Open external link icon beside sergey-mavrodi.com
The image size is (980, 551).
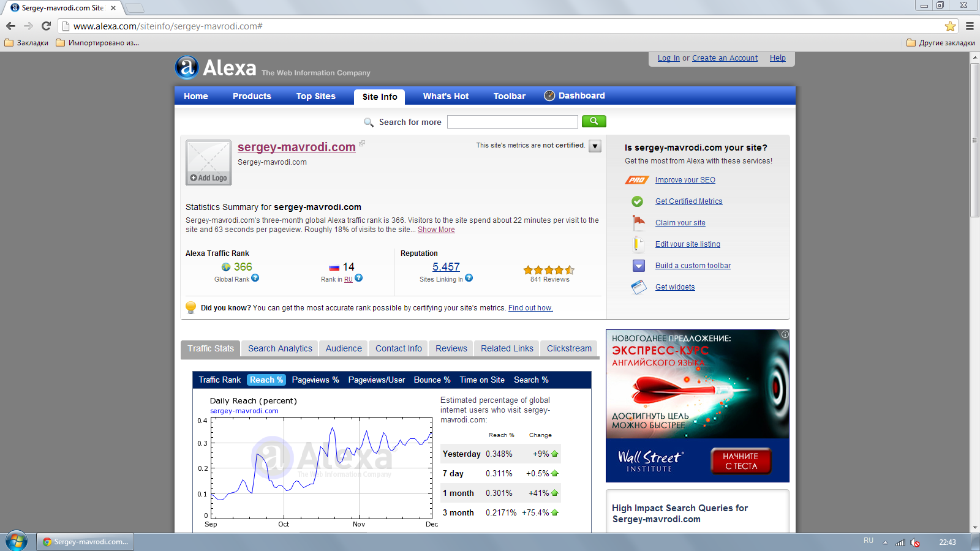click(362, 143)
